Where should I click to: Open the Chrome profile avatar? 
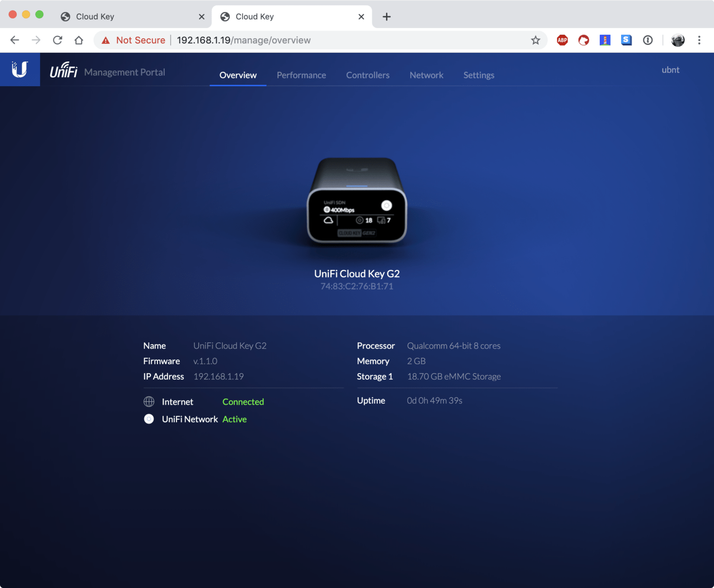678,40
